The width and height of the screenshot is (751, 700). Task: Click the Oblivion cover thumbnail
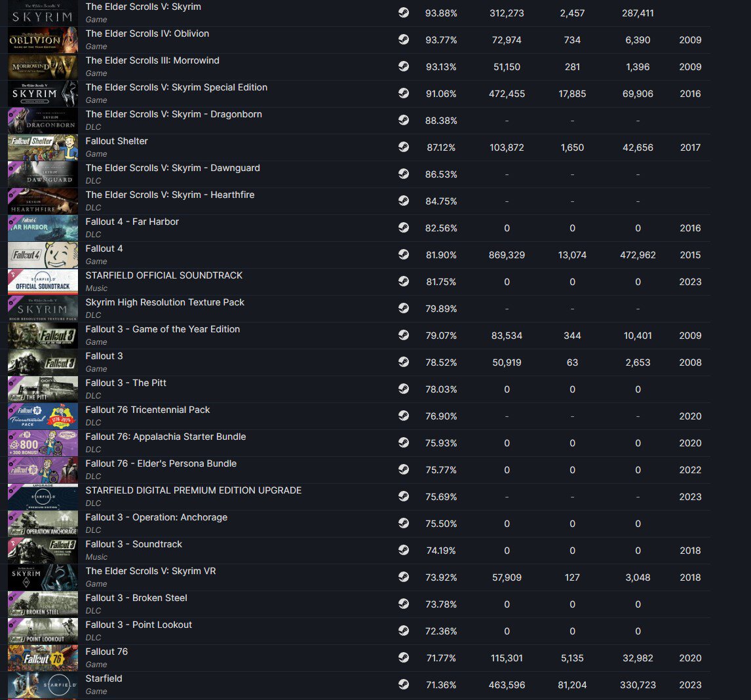point(43,40)
